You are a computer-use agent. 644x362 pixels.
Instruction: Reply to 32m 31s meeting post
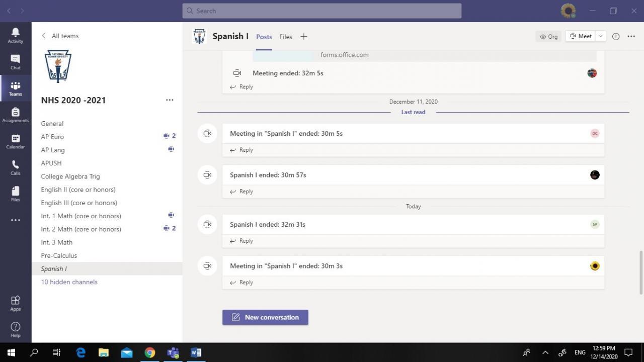point(242,241)
